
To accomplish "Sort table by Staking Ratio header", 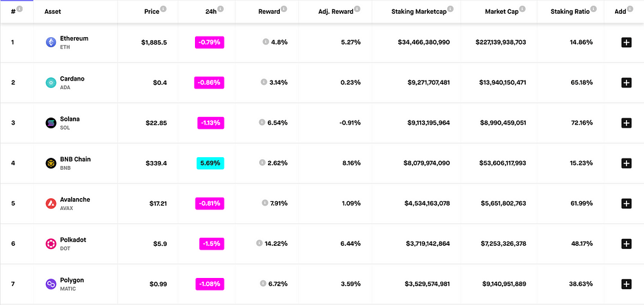I will pyautogui.click(x=570, y=12).
